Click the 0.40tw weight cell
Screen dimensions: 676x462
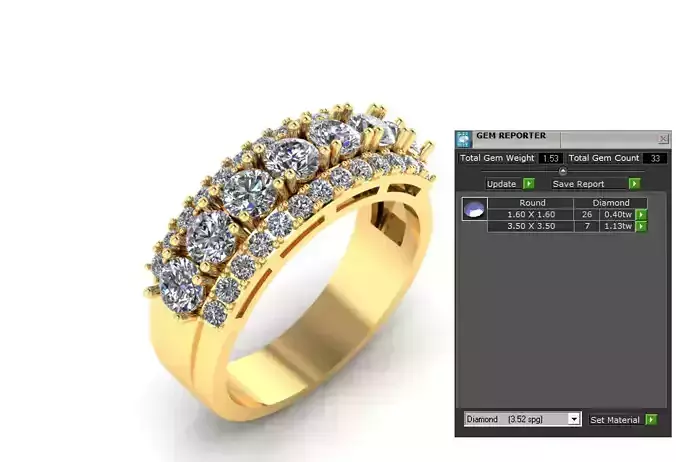tap(617, 214)
